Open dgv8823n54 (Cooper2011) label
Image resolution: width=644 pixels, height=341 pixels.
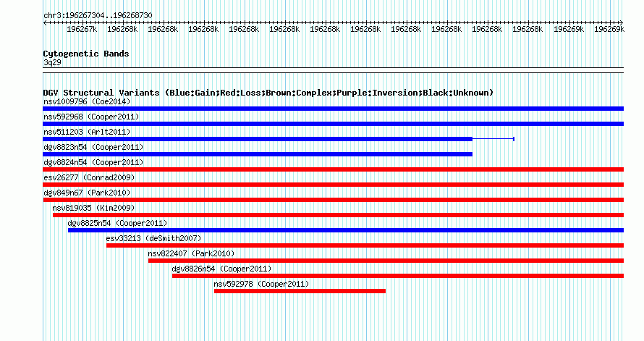[93, 147]
